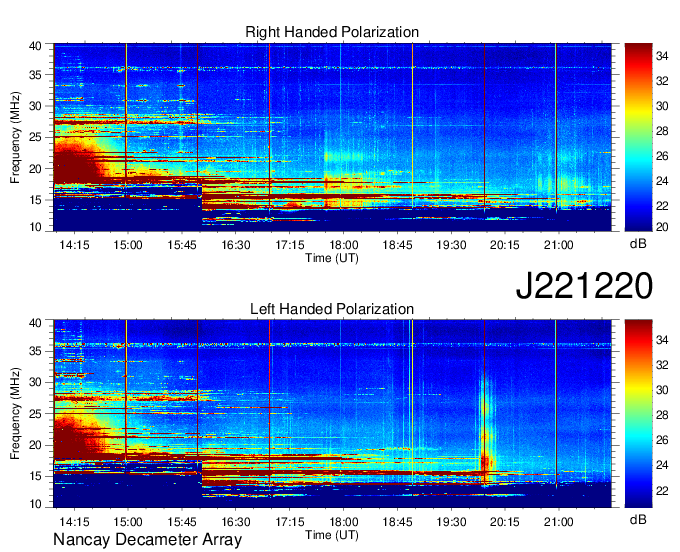Click the '22' value on the lower colorbar
Screen dimensions: 680x552
(x=662, y=490)
